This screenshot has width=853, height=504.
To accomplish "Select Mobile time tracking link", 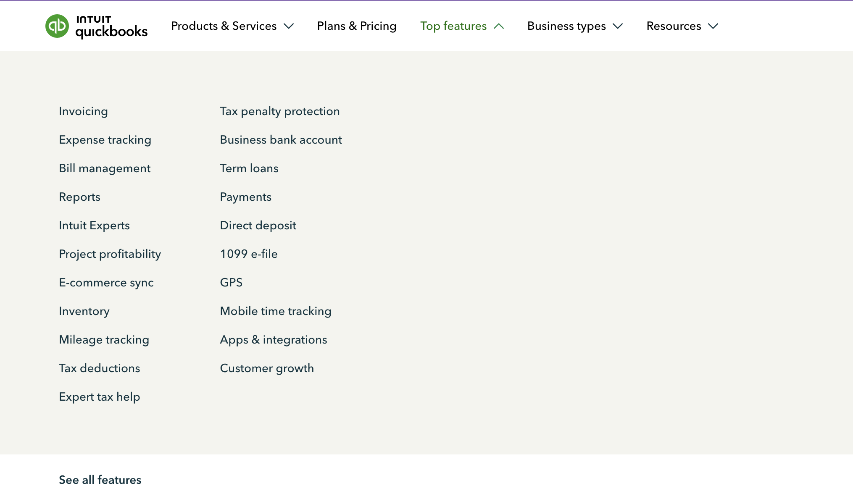I will 276,311.
